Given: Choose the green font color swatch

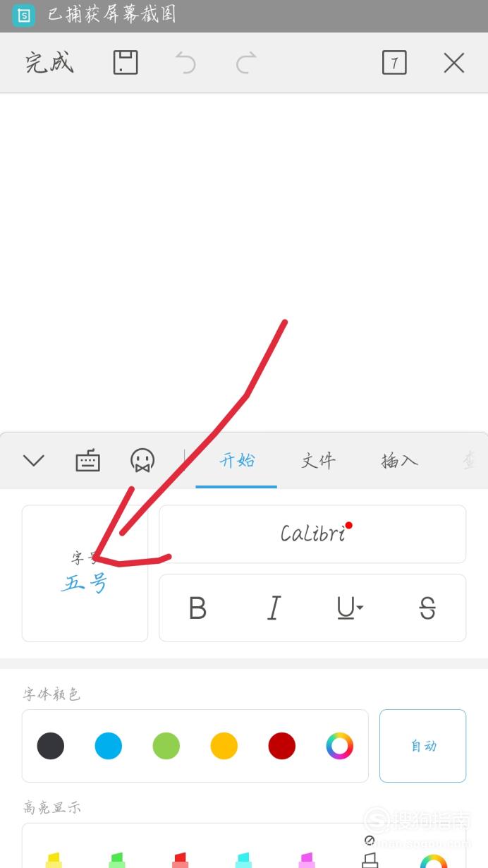Looking at the screenshot, I should (166, 746).
